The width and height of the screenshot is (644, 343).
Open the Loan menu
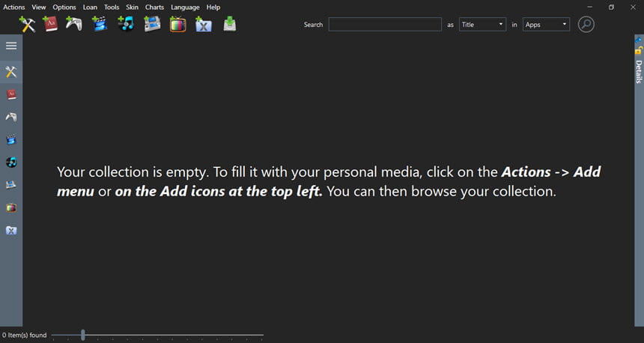[x=90, y=7]
